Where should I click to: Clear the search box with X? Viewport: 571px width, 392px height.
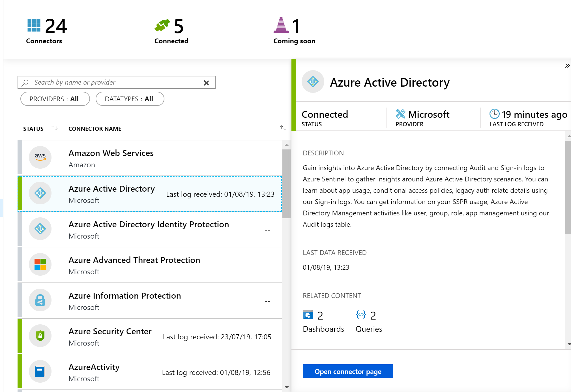[206, 83]
